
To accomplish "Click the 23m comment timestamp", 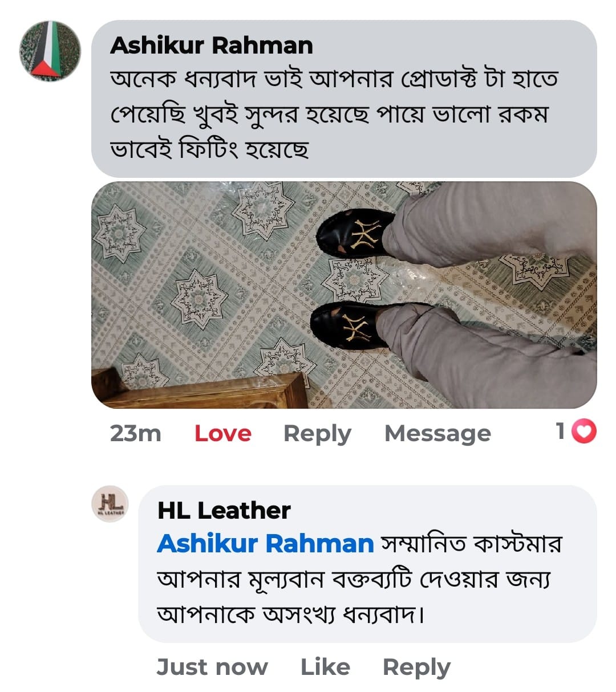I will (136, 433).
